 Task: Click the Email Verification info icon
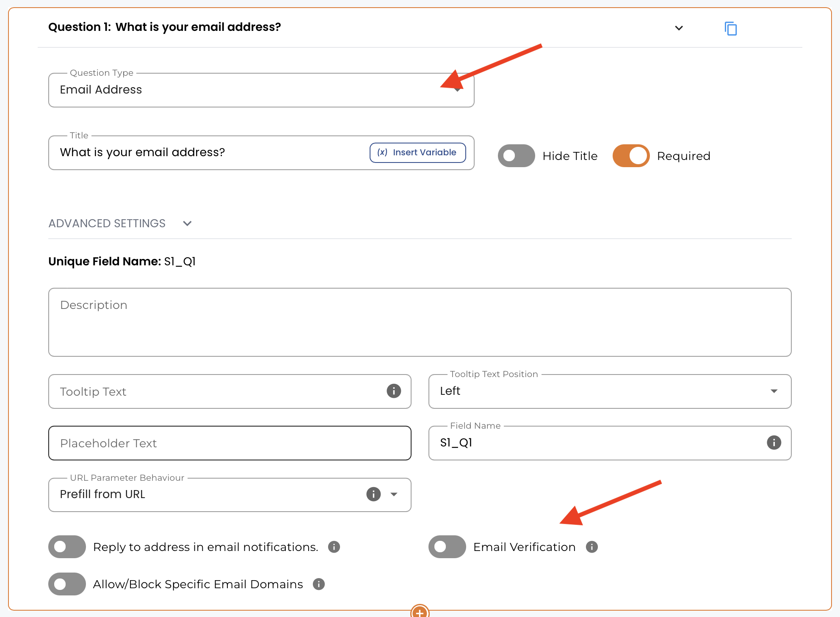tap(591, 547)
